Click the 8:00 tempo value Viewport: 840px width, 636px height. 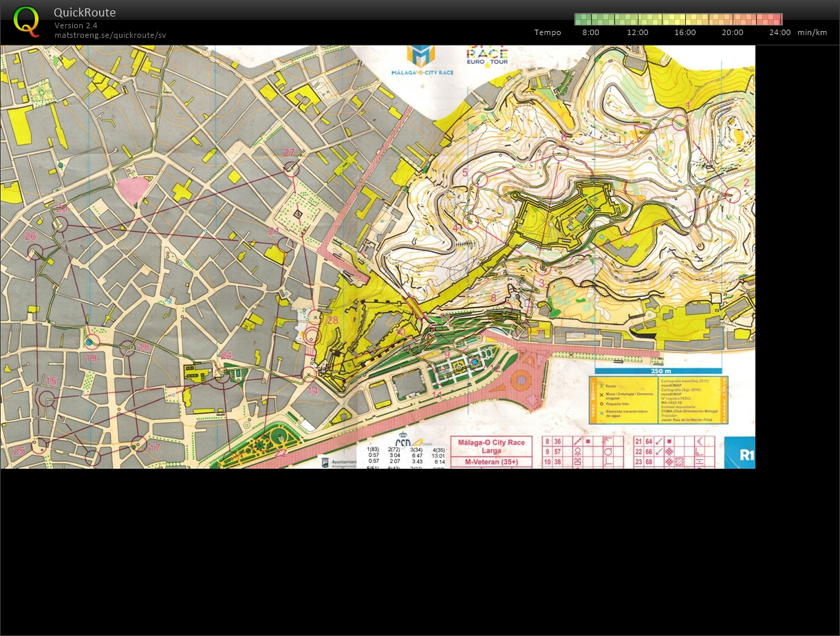click(590, 32)
